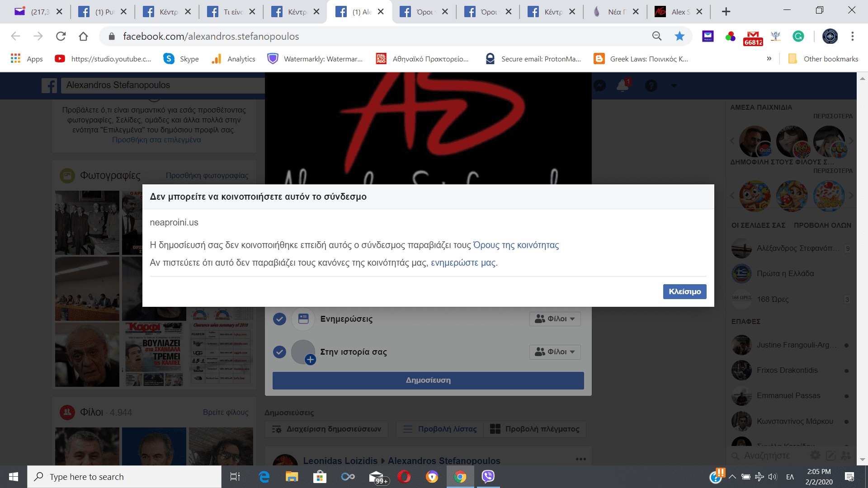Open Task View on the taskbar
The height and width of the screenshot is (488, 868).
(x=235, y=477)
